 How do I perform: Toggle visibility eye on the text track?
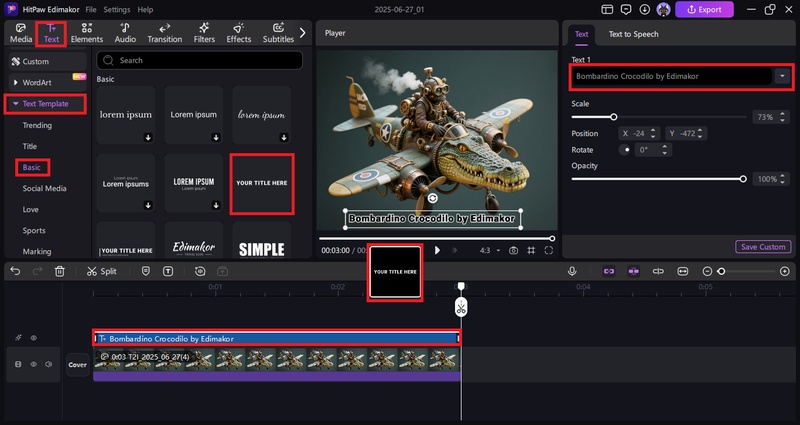(32, 338)
